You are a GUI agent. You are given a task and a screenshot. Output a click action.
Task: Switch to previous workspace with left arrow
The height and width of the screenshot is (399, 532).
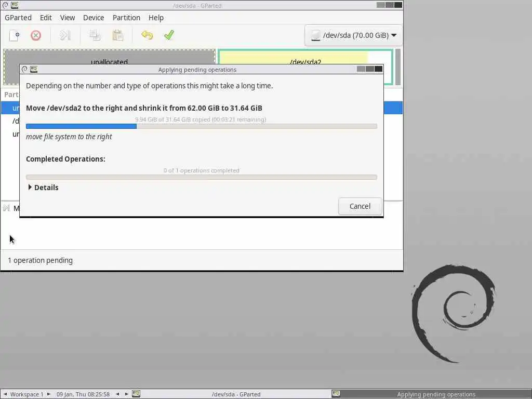(x=5, y=394)
